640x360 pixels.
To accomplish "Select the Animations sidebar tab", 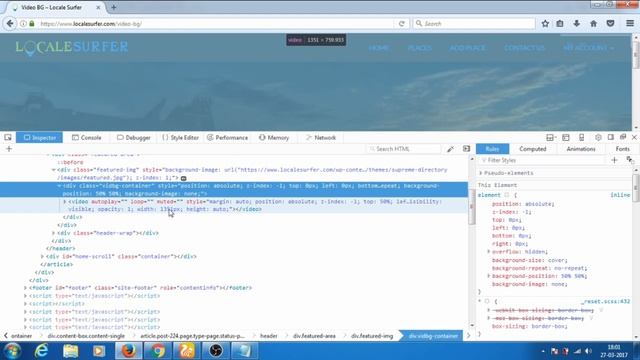I will coord(581,149).
